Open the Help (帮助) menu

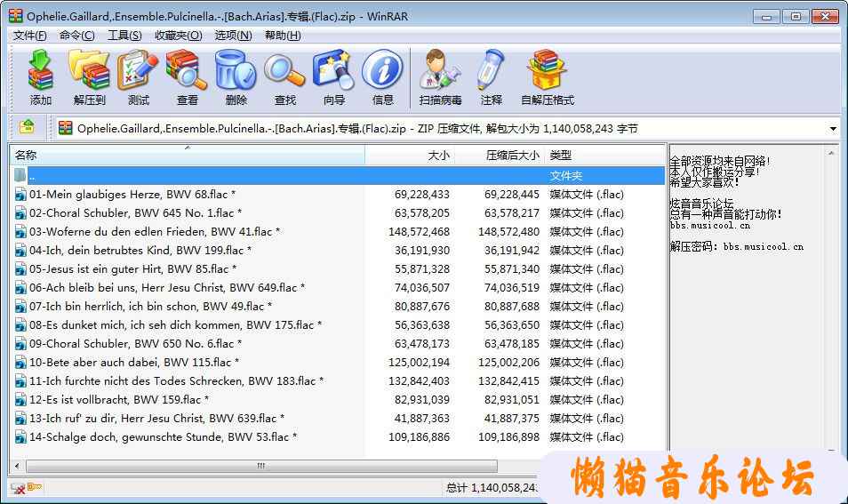pos(283,36)
